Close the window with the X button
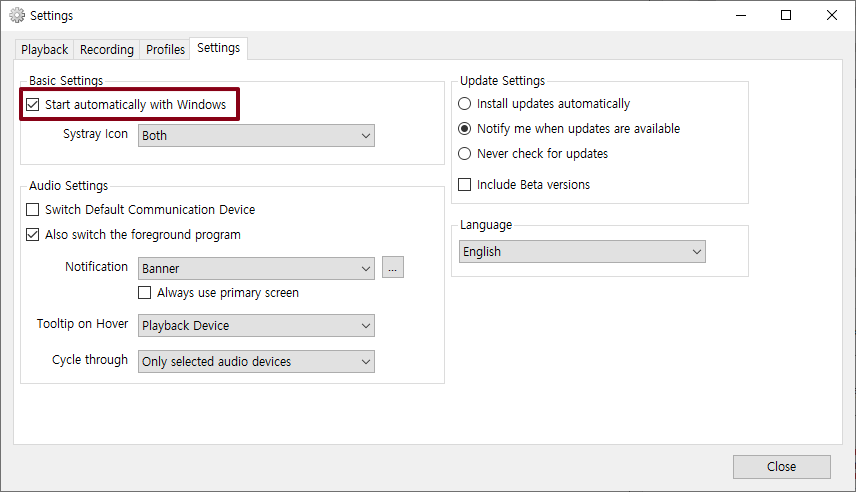The image size is (856, 492). tap(831, 15)
